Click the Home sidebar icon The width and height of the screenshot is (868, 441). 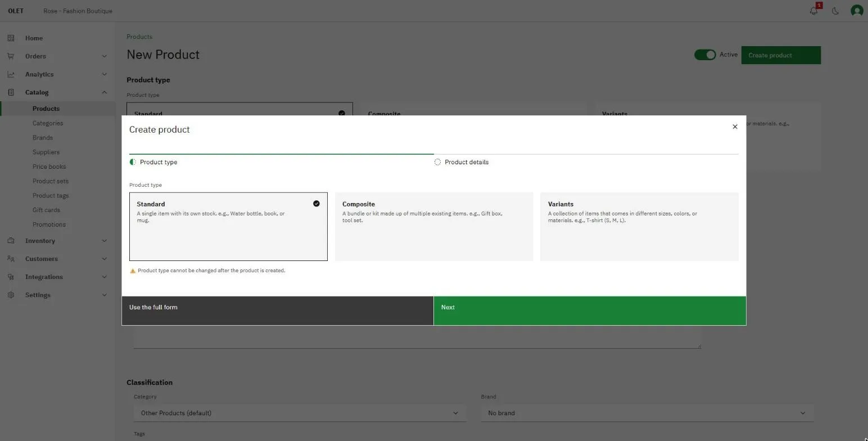[11, 38]
